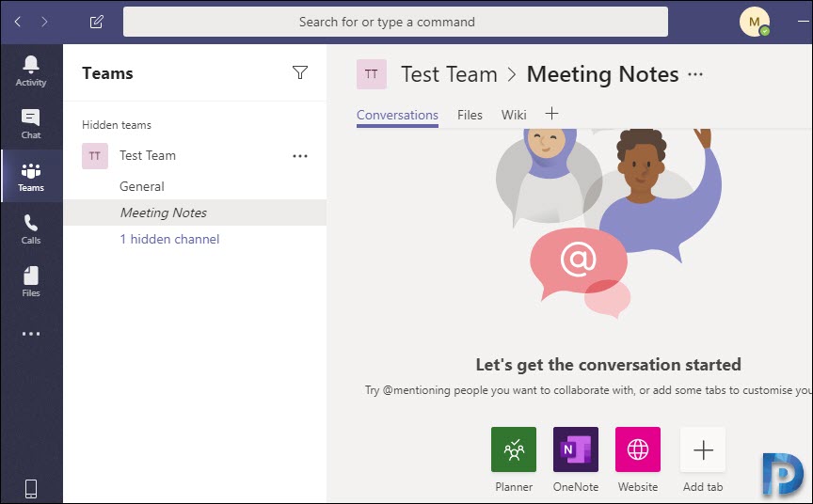Open the profile avatar menu

[x=755, y=22]
